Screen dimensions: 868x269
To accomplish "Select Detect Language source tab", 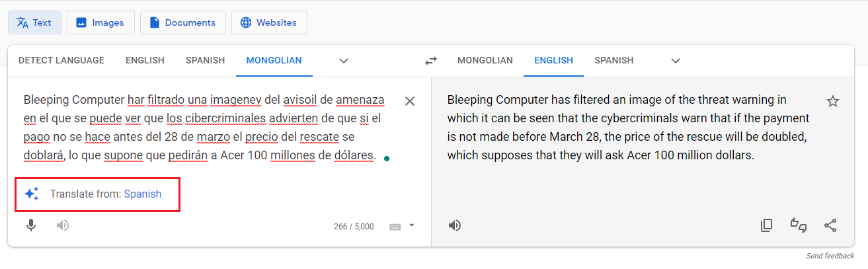I will 61,61.
